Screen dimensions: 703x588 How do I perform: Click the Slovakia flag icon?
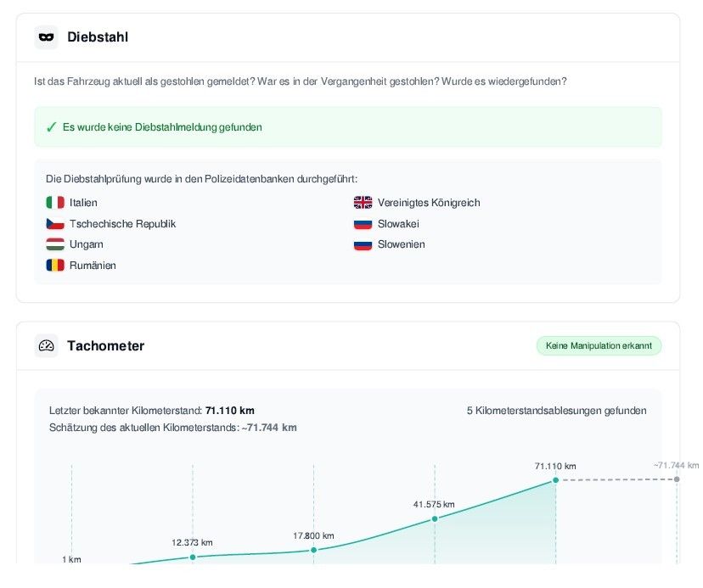point(363,224)
